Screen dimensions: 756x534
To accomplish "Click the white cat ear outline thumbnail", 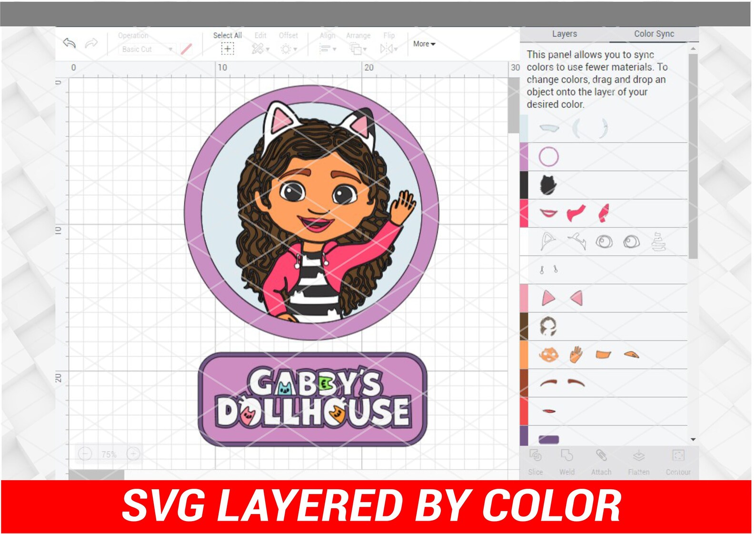I will 548,241.
